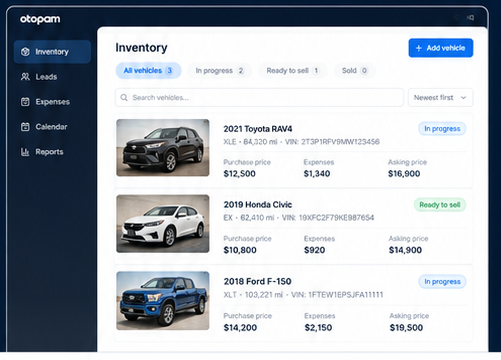Open the Toyota RAV4 photo thumbnail

tap(163, 148)
